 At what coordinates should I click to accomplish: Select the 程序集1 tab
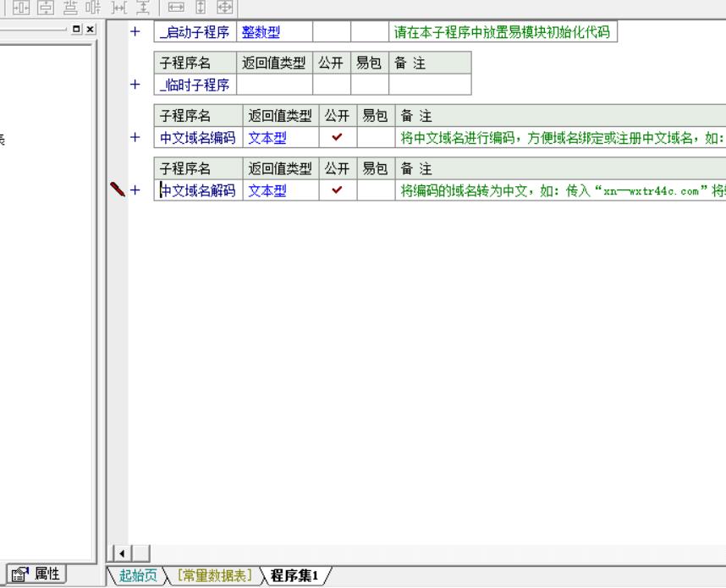click(x=294, y=575)
